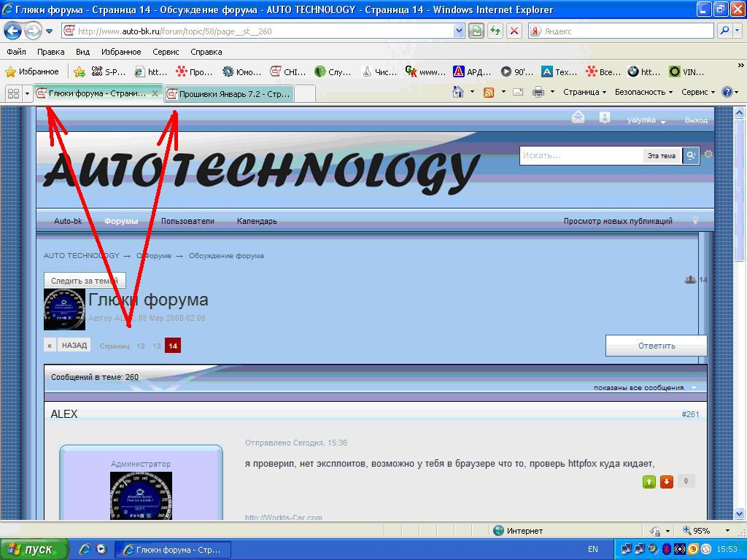Open the Избранное favorites star button
Image resolution: width=747 pixels, height=560 pixels.
(x=32, y=72)
